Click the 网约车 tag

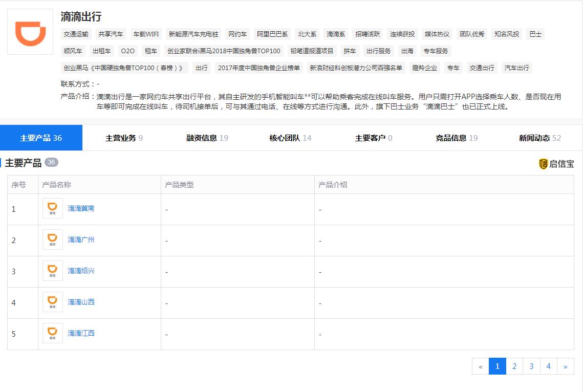237,34
